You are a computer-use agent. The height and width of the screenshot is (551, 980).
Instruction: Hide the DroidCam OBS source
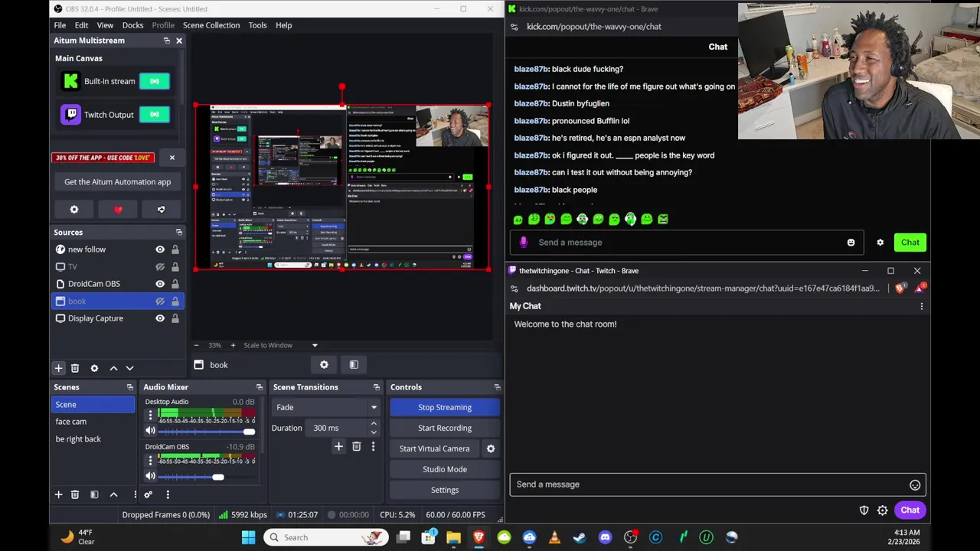pos(160,284)
